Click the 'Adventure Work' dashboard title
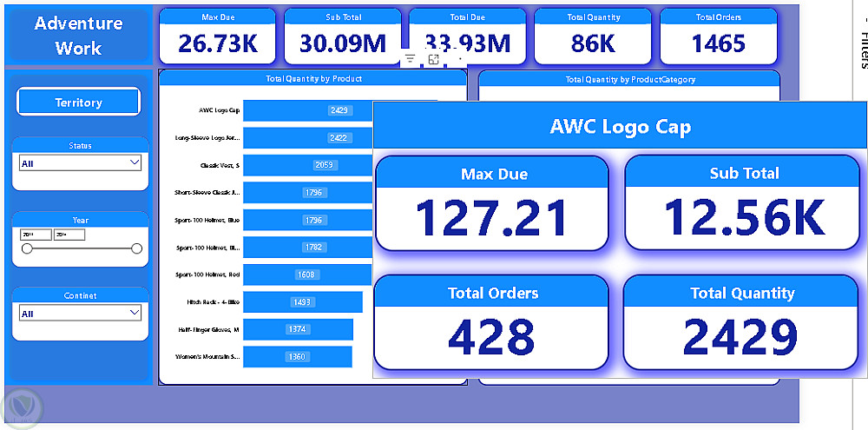The image size is (868, 430). click(x=78, y=36)
